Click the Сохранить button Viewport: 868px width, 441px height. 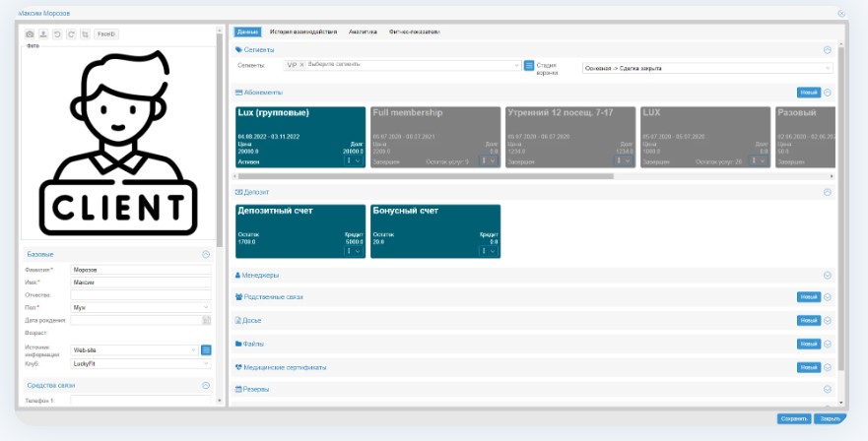click(794, 419)
